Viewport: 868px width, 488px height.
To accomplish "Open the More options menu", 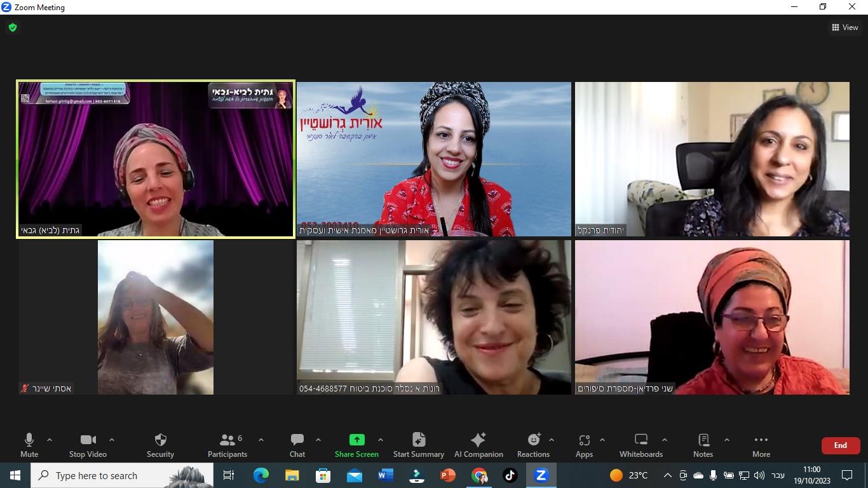I will point(761,445).
